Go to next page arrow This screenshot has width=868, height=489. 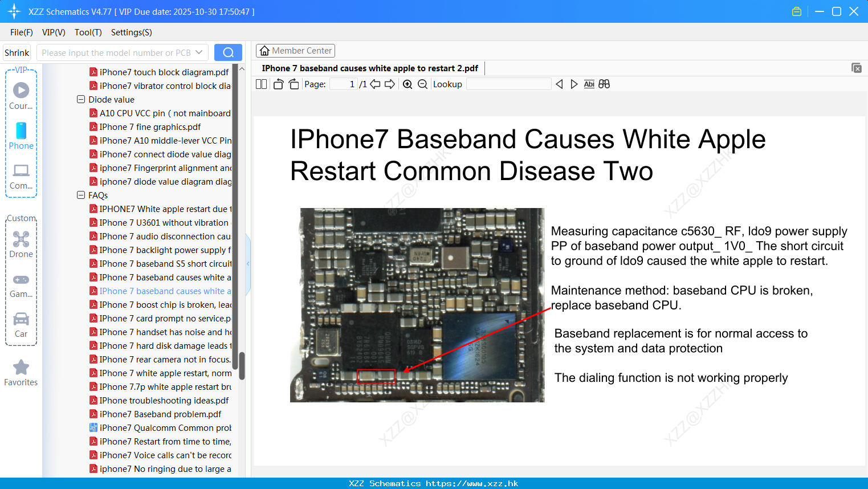[390, 84]
